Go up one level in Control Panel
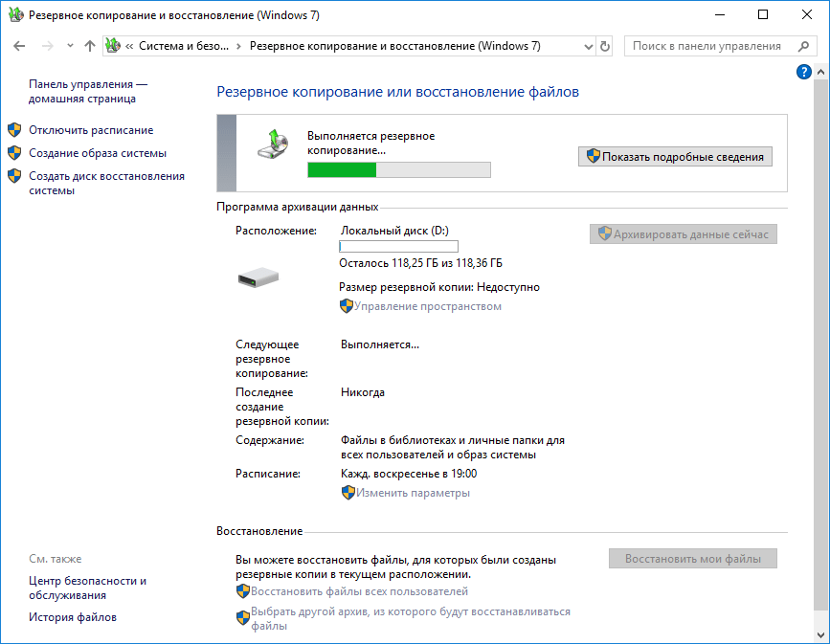Image resolution: width=830 pixels, height=644 pixels. tap(90, 46)
